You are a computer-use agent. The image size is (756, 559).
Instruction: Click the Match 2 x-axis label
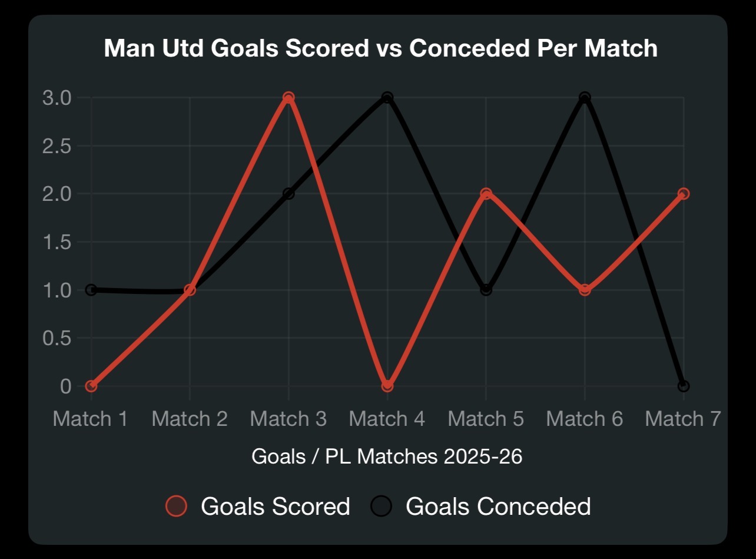click(x=190, y=419)
